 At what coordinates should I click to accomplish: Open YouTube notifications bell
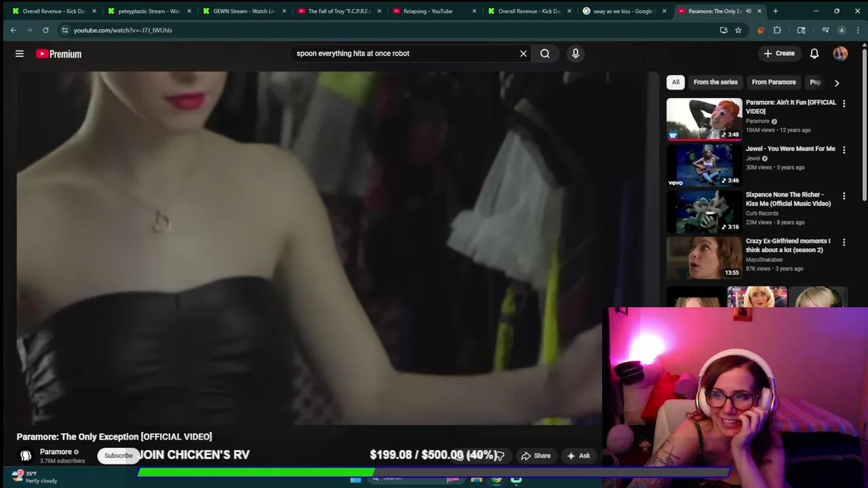coord(814,54)
